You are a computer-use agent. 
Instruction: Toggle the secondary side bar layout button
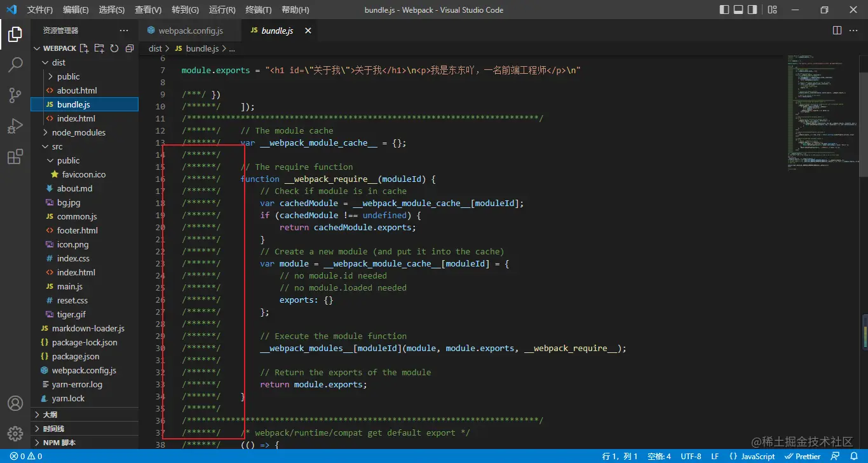(x=752, y=10)
